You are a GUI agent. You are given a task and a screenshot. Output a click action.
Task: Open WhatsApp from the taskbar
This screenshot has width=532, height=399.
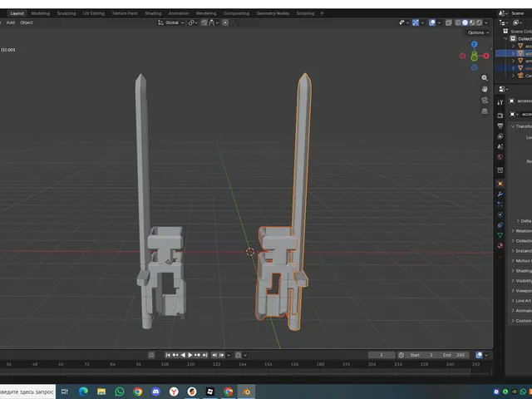120,392
